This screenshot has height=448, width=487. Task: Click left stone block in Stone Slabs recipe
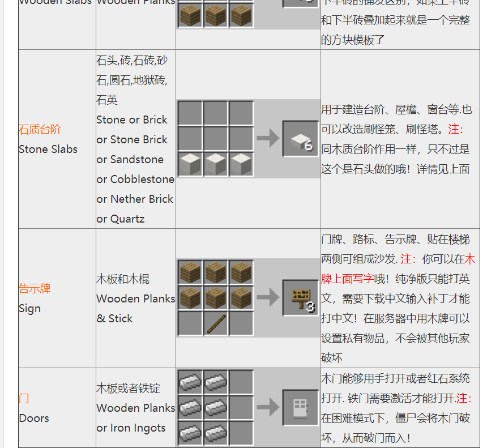point(190,164)
